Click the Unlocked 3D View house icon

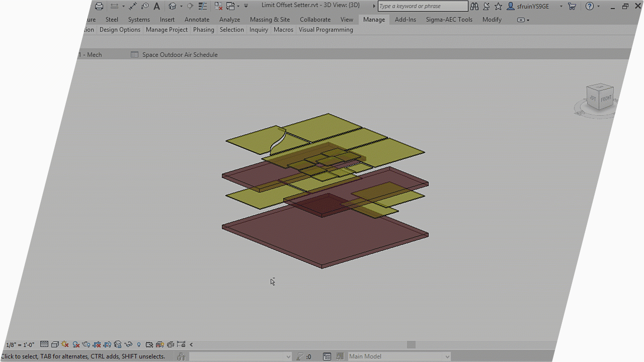coord(118,344)
